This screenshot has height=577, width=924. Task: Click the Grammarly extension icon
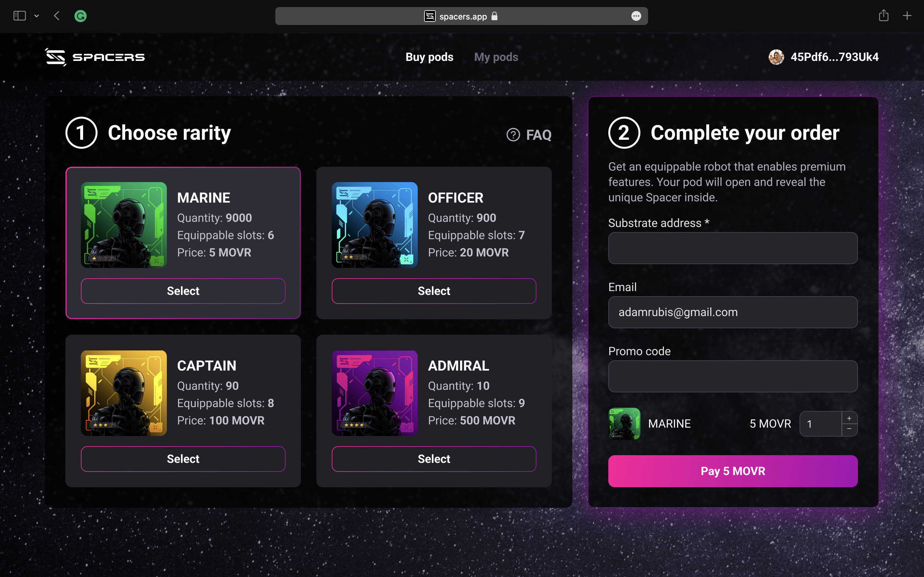point(80,16)
